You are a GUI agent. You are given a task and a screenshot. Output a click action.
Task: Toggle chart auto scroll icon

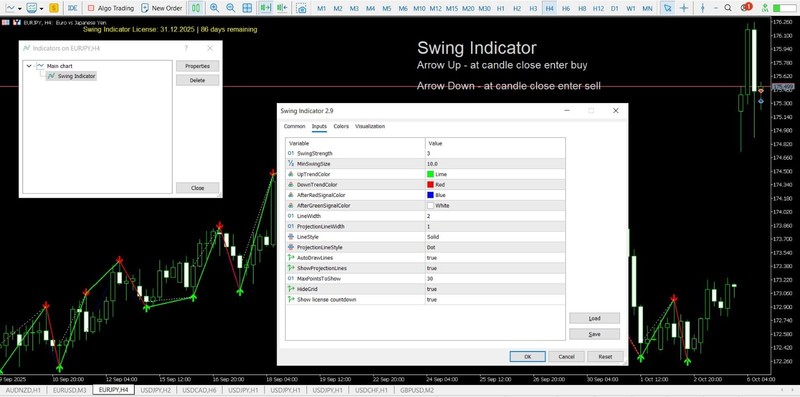pyautogui.click(x=265, y=8)
